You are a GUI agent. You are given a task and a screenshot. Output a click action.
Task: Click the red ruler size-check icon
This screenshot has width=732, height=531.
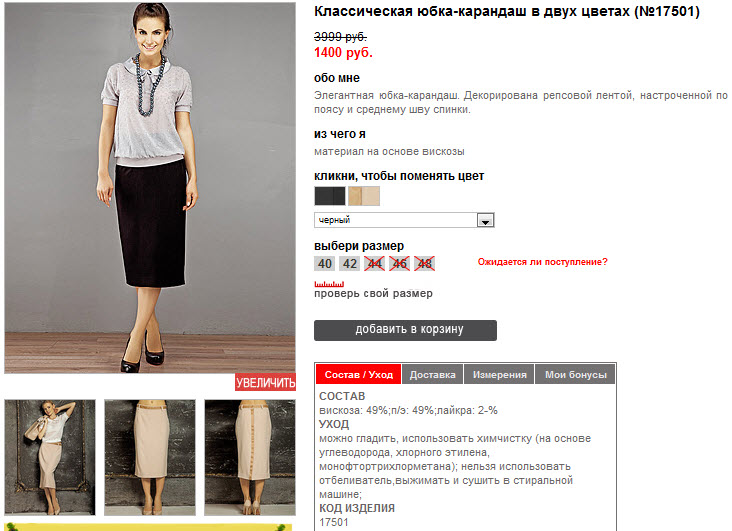coord(329,284)
